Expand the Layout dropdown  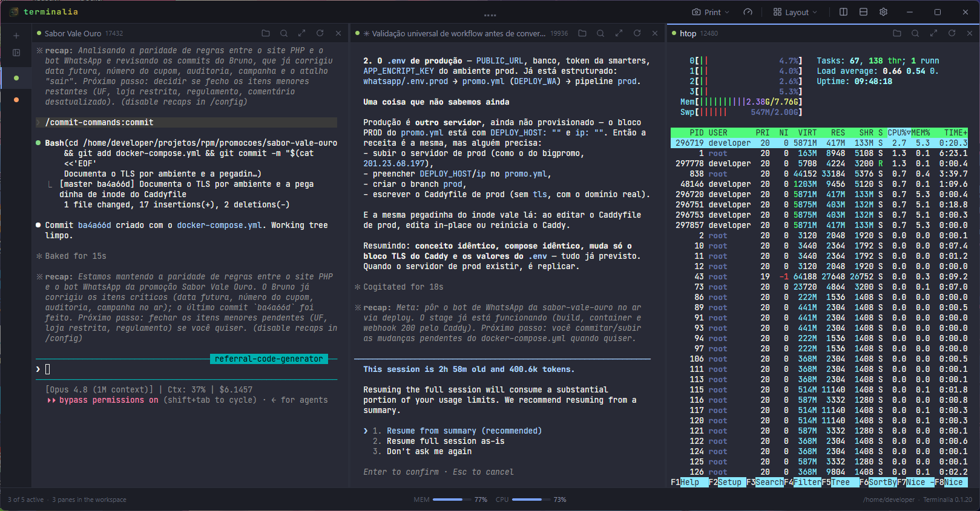click(x=795, y=12)
